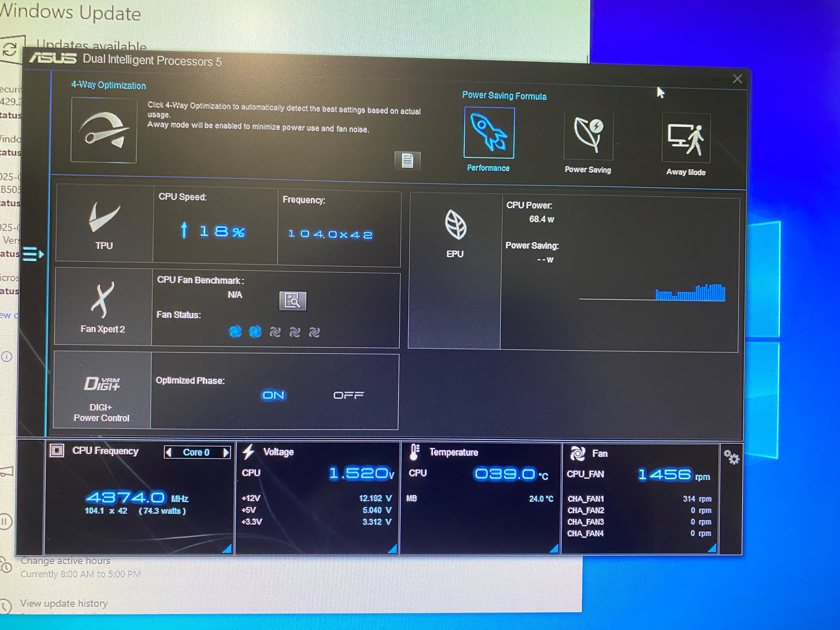840x630 pixels.
Task: Click the Temperature thermometer icon
Action: (x=414, y=452)
